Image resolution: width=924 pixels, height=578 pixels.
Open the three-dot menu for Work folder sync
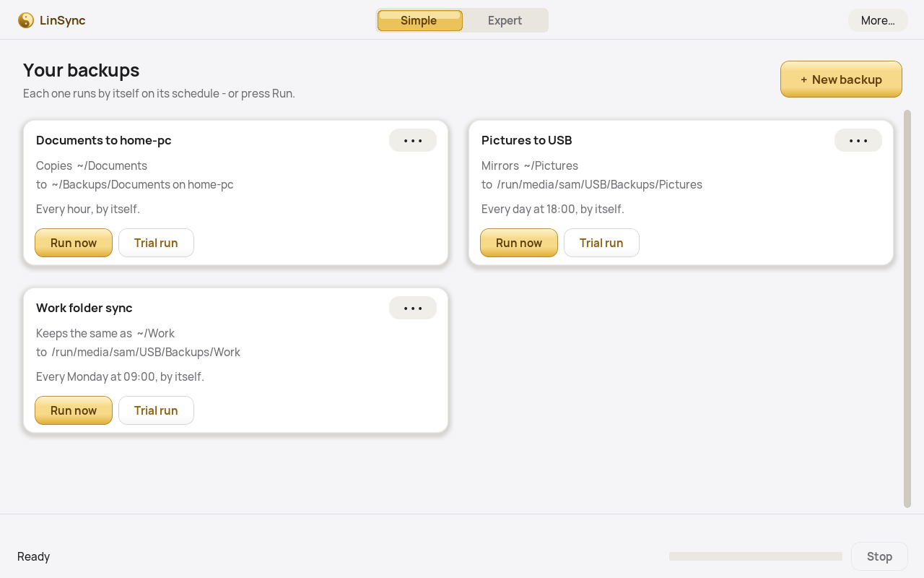[413, 308]
